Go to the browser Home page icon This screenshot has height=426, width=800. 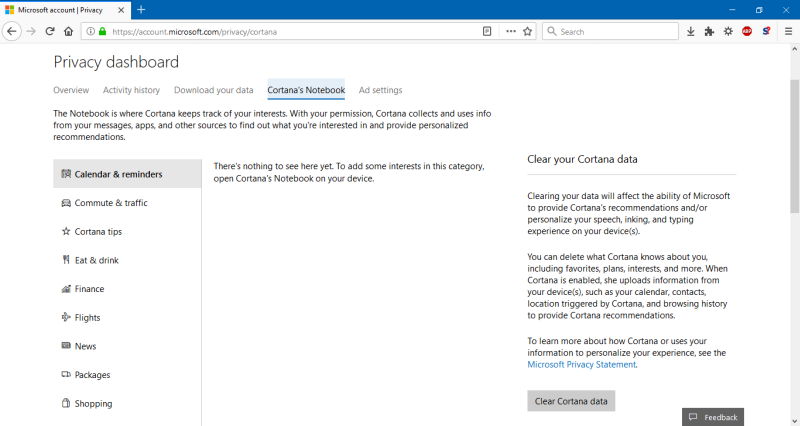click(x=71, y=31)
